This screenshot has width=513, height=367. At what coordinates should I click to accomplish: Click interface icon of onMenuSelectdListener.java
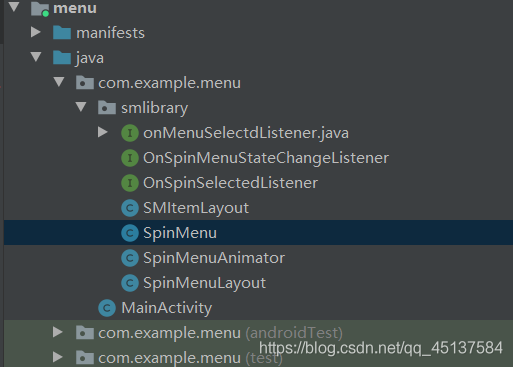[x=130, y=133]
